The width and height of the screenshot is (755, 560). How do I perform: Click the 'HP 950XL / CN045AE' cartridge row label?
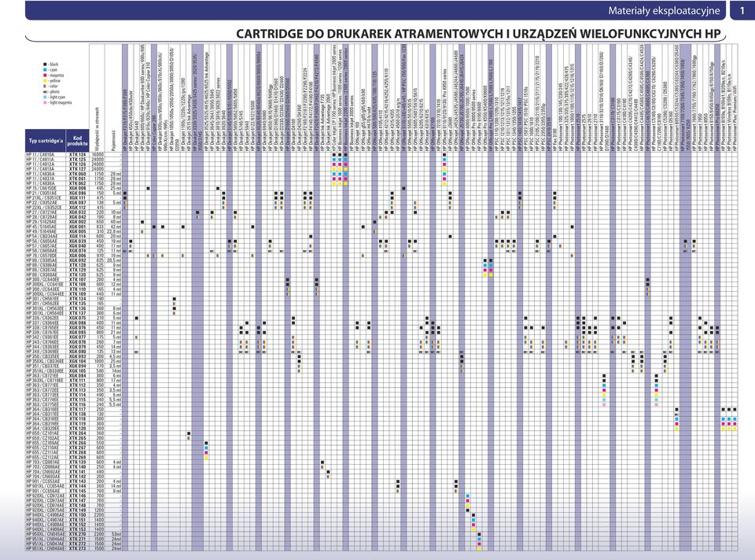[45, 534]
